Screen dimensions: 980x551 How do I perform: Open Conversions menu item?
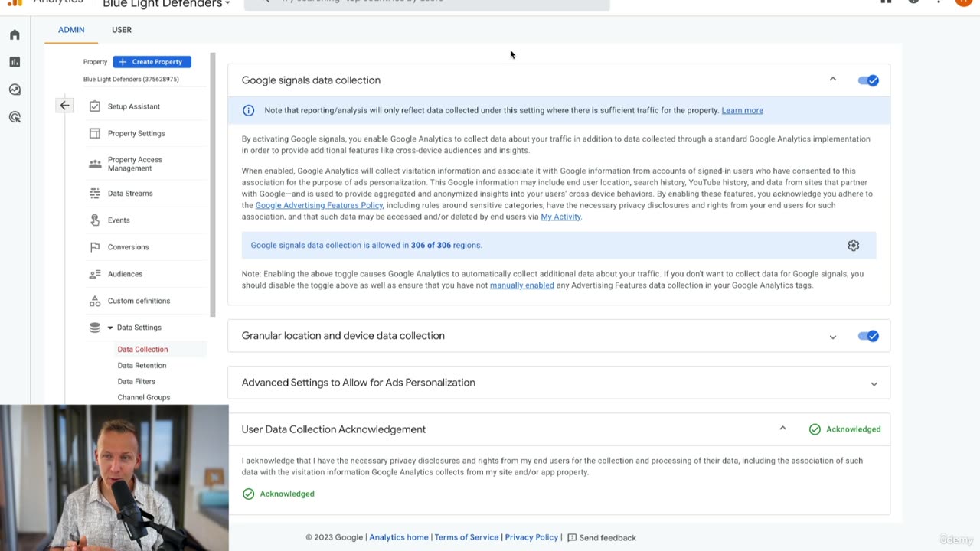click(x=129, y=247)
